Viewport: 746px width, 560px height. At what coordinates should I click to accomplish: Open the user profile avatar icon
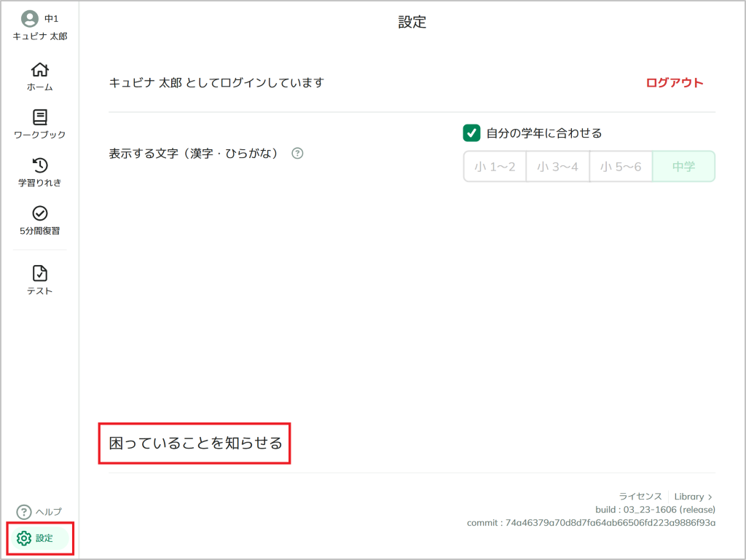point(29,18)
